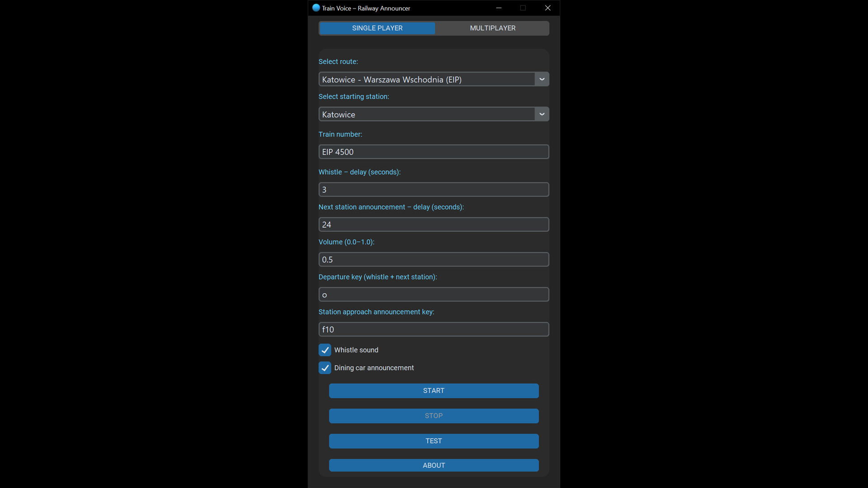Disable Dining car announcement checkbox
The width and height of the screenshot is (868, 488).
pos(325,367)
